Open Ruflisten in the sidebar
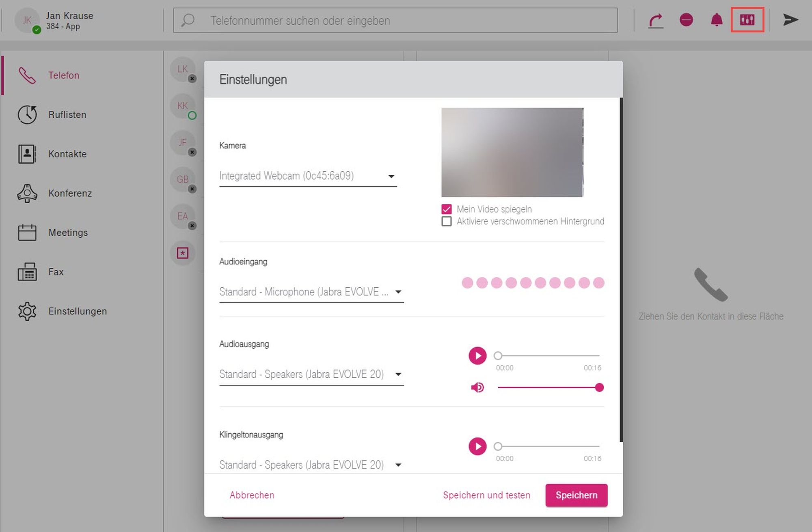 click(67, 115)
